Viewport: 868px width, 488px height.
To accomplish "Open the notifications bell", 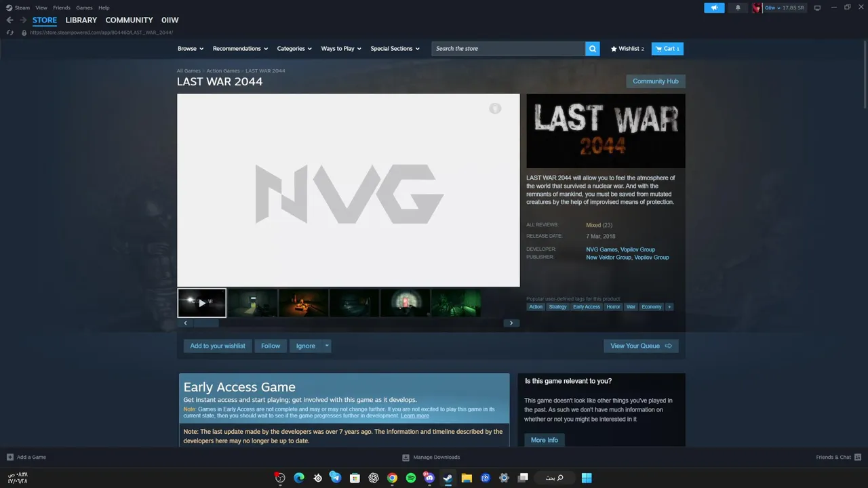I will 738,7.
